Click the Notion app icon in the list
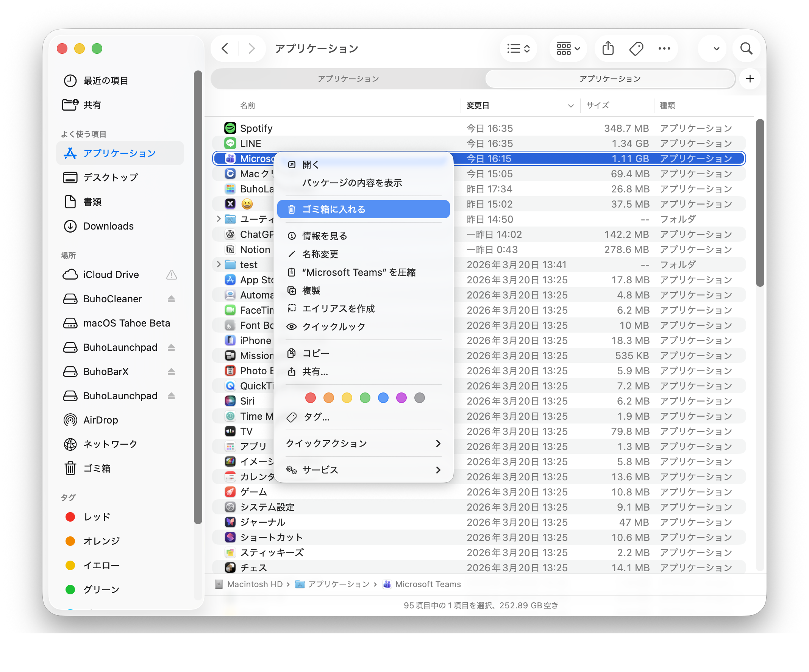The height and width of the screenshot is (672, 809). click(230, 249)
